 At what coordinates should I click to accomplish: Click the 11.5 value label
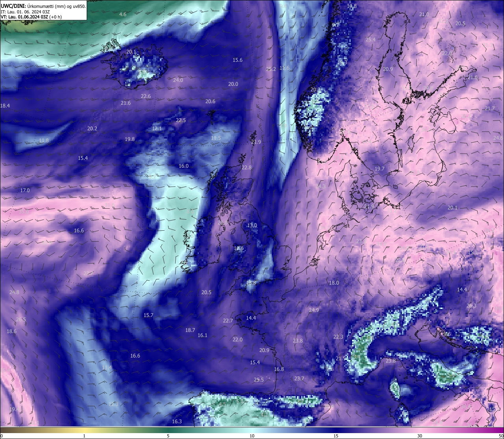pyautogui.click(x=216, y=138)
